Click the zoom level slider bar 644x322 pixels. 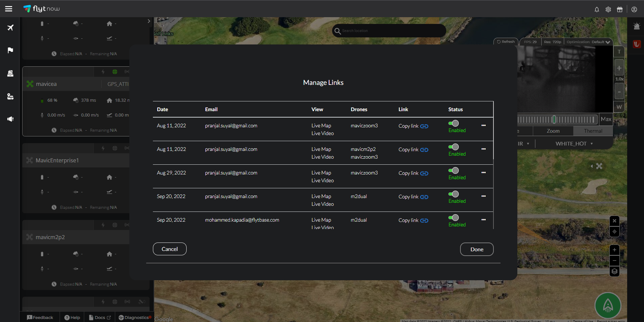(x=557, y=119)
